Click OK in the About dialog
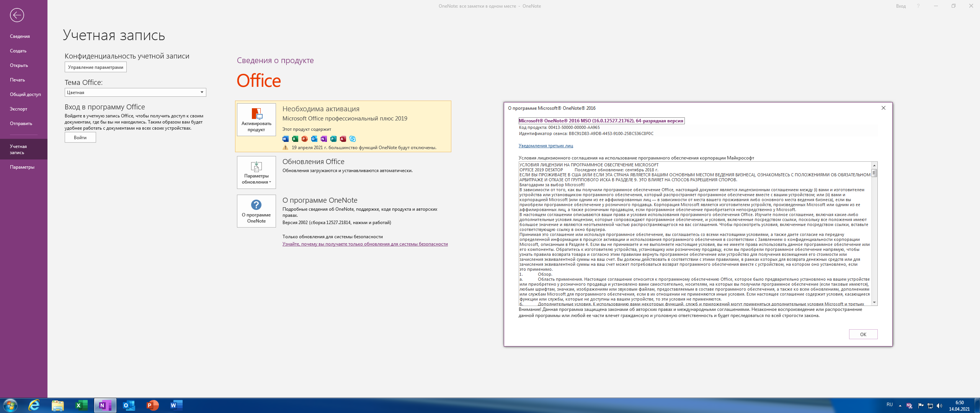Screen dimensions: 980x413 tap(863, 334)
